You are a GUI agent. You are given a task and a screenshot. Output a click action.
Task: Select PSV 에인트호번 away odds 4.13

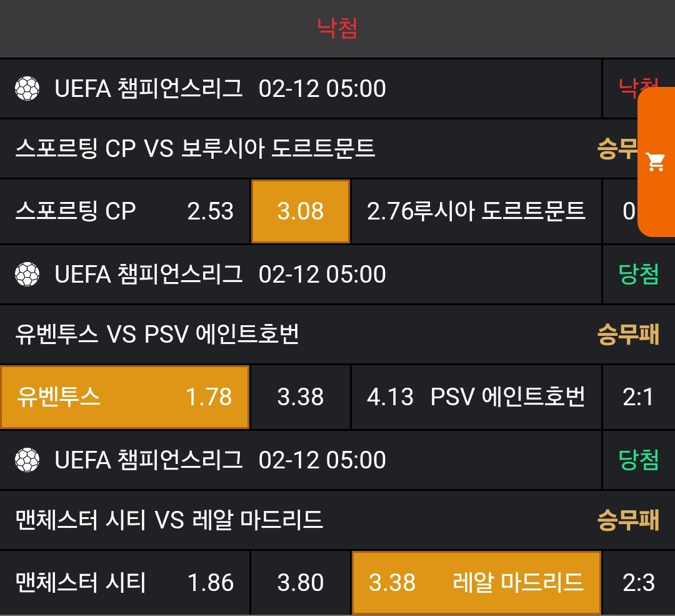coord(476,397)
